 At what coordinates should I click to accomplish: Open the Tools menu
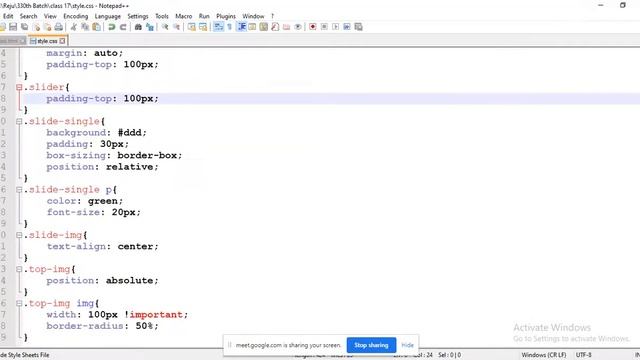162,16
